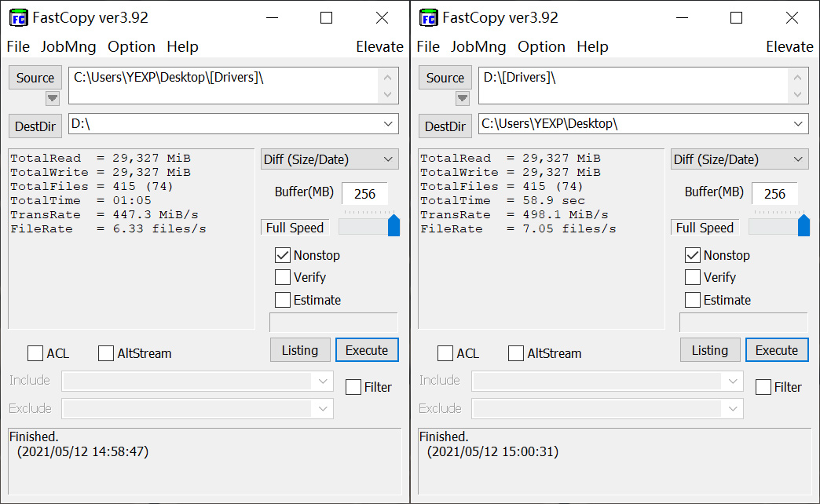Toggle Verify checkbox in left window
Screen dimensions: 820x504
[283, 277]
